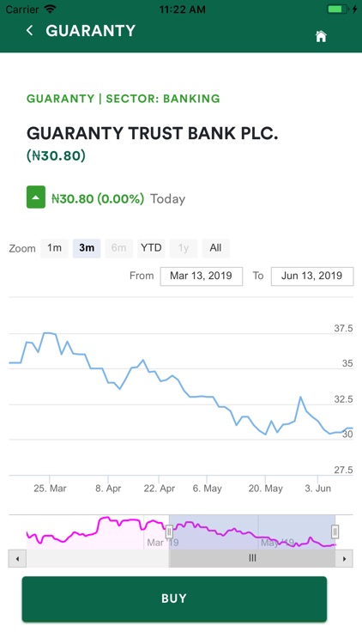Select the YTD zoom range
362x644 pixels.
(x=151, y=248)
